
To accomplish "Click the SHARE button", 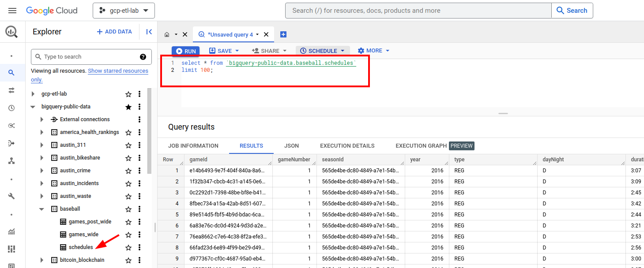I will coord(269,51).
